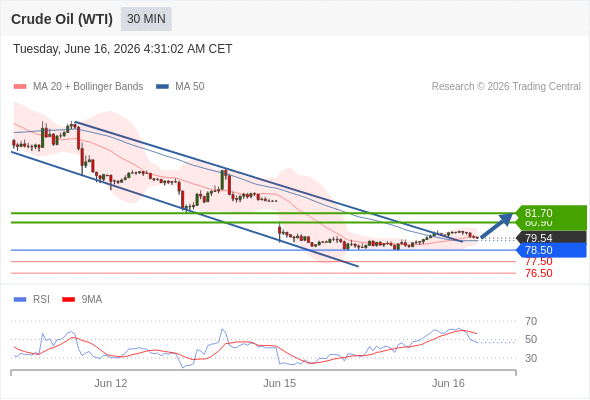Image resolution: width=590 pixels, height=400 pixels.
Task: Click the RSI 70 level label
Action: coord(531,321)
